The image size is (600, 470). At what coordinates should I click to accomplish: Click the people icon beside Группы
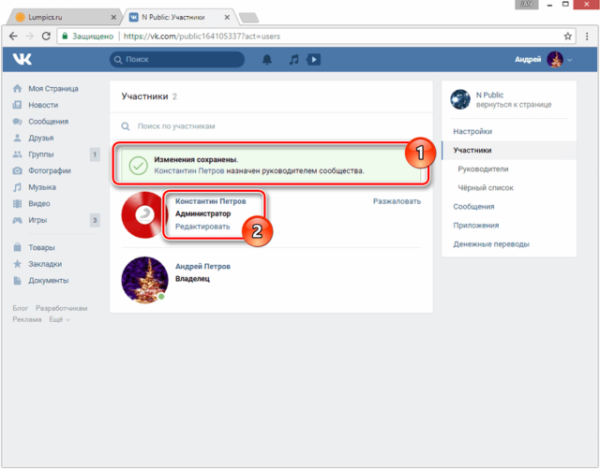[17, 154]
